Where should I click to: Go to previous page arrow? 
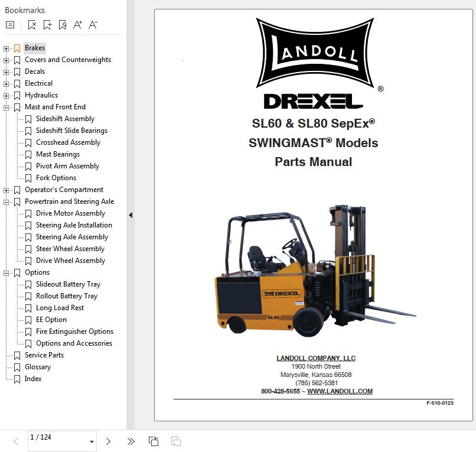click(x=16, y=441)
